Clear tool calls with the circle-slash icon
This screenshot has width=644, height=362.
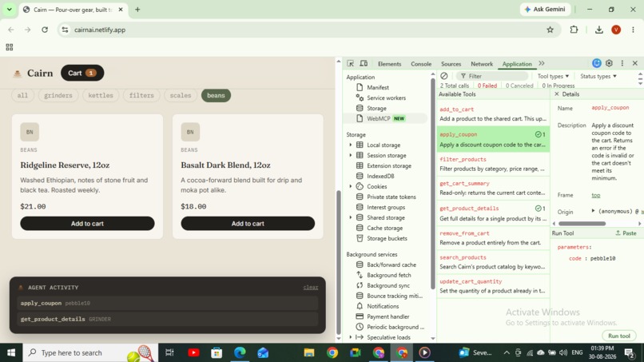click(x=444, y=76)
